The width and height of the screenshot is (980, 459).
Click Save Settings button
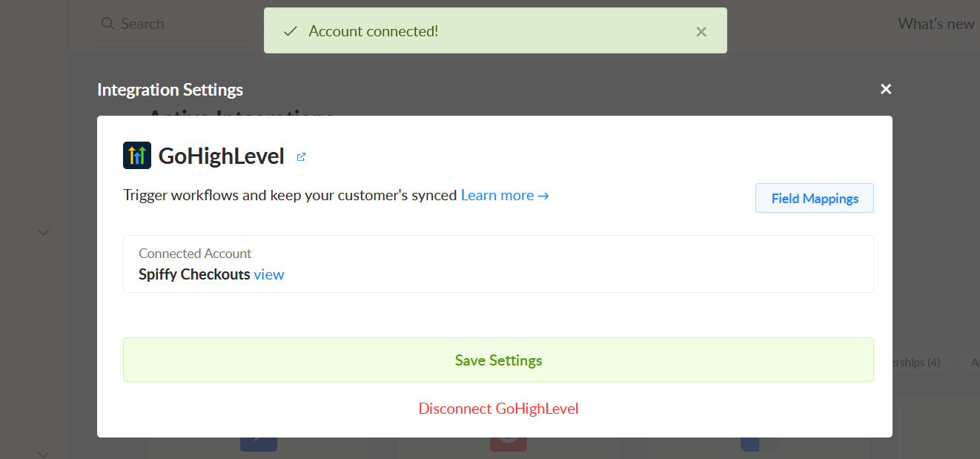(x=498, y=360)
